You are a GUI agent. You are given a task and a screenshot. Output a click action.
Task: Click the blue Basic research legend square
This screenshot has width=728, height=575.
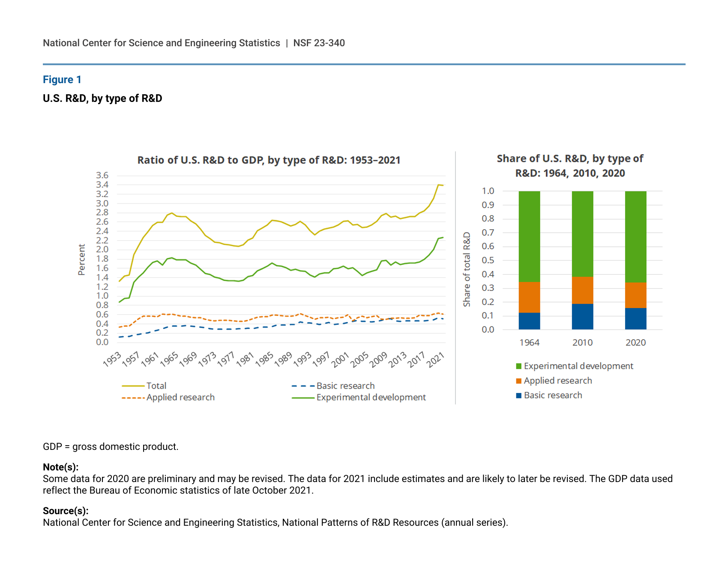(518, 395)
